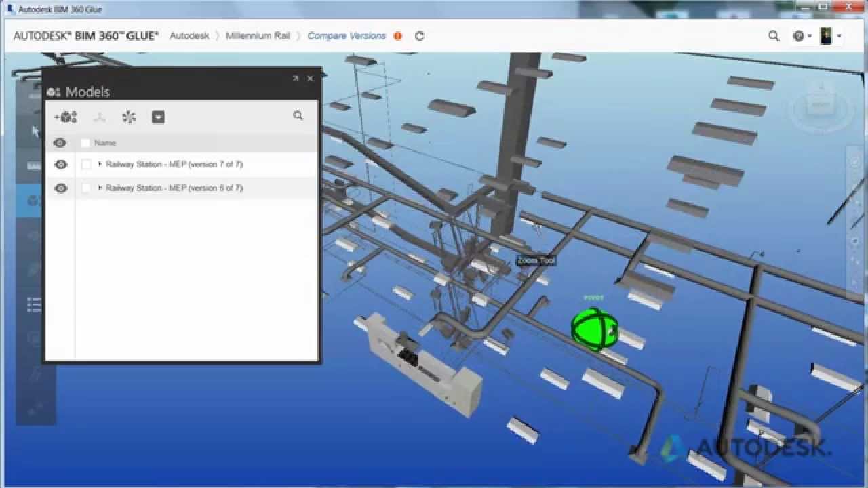Click the orange alert icon beside Compare Versions
The width and height of the screenshot is (868, 488).
tap(398, 36)
